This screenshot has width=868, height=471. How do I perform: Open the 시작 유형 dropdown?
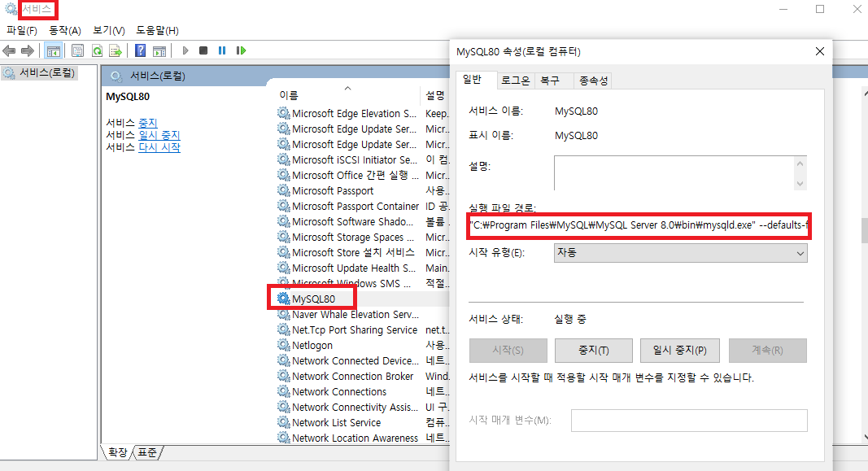pyautogui.click(x=680, y=253)
